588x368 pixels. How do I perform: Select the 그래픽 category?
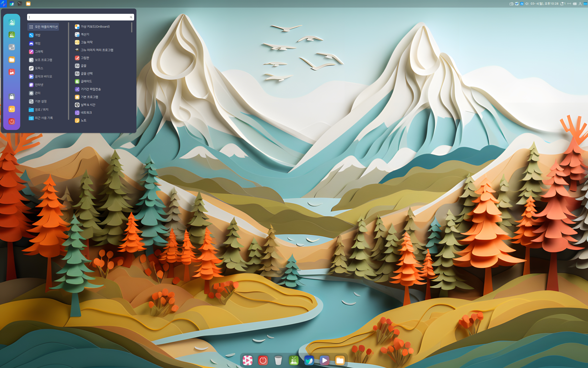pos(36,52)
